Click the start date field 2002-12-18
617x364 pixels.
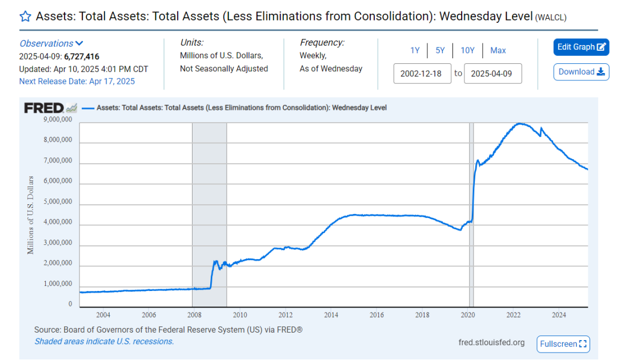[422, 74]
